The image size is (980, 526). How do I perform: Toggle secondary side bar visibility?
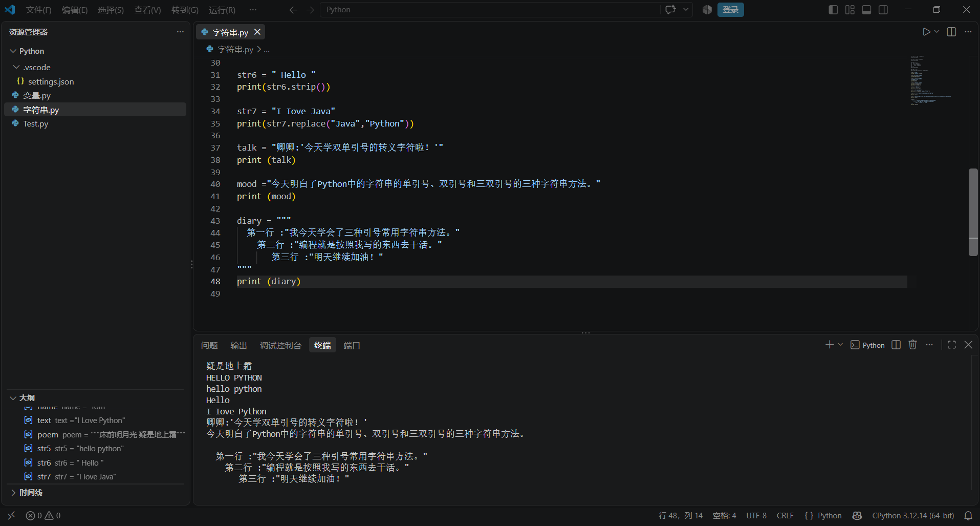click(883, 10)
